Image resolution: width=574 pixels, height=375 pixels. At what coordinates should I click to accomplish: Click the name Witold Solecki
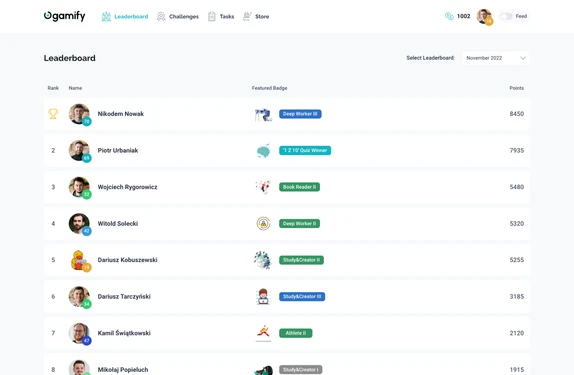(118, 224)
